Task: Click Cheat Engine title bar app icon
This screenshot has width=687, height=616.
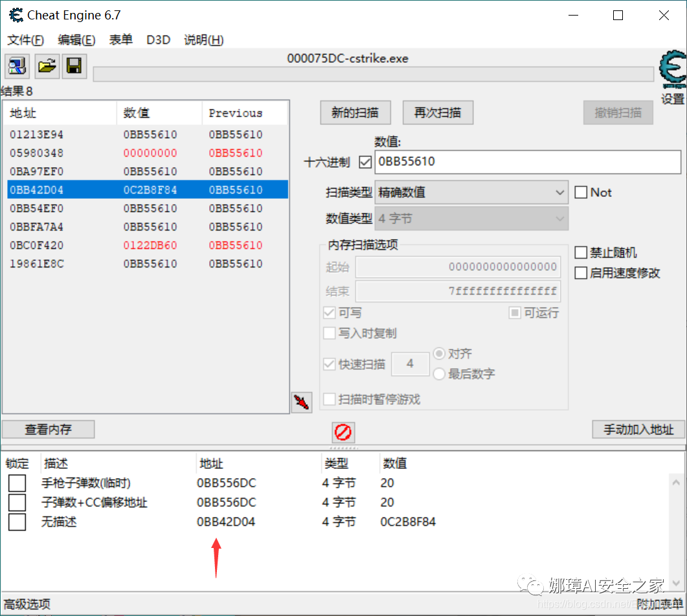Action: click(x=16, y=16)
